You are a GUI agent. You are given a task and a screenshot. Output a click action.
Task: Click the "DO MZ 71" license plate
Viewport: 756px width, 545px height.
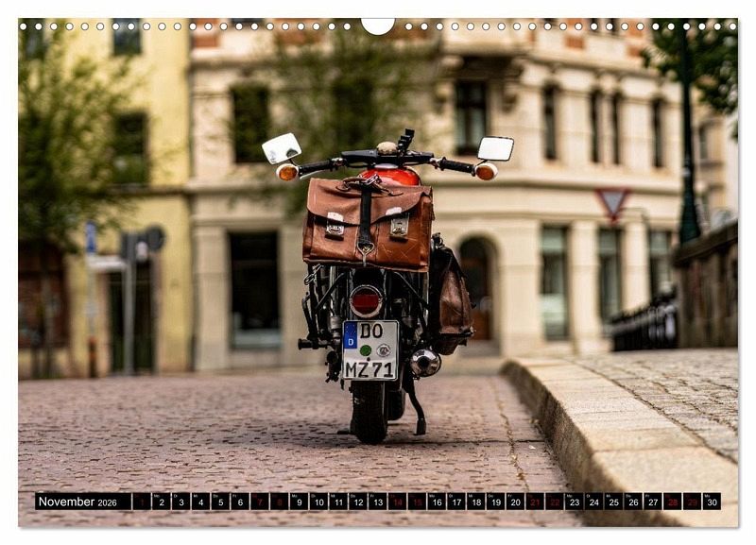tap(370, 350)
